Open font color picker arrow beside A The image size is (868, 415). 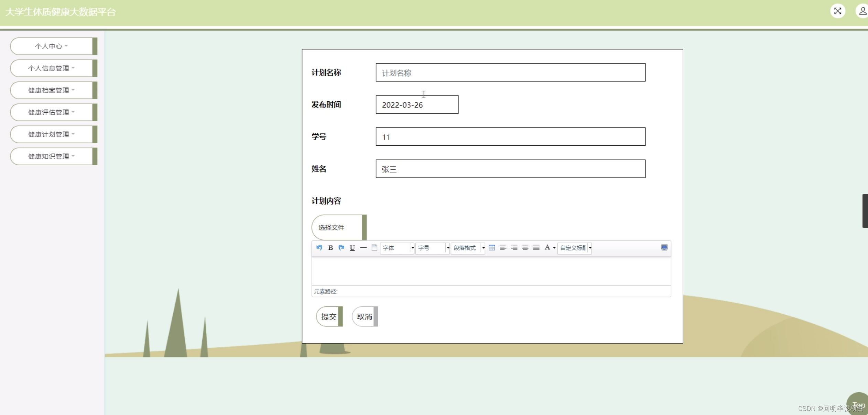tap(554, 248)
